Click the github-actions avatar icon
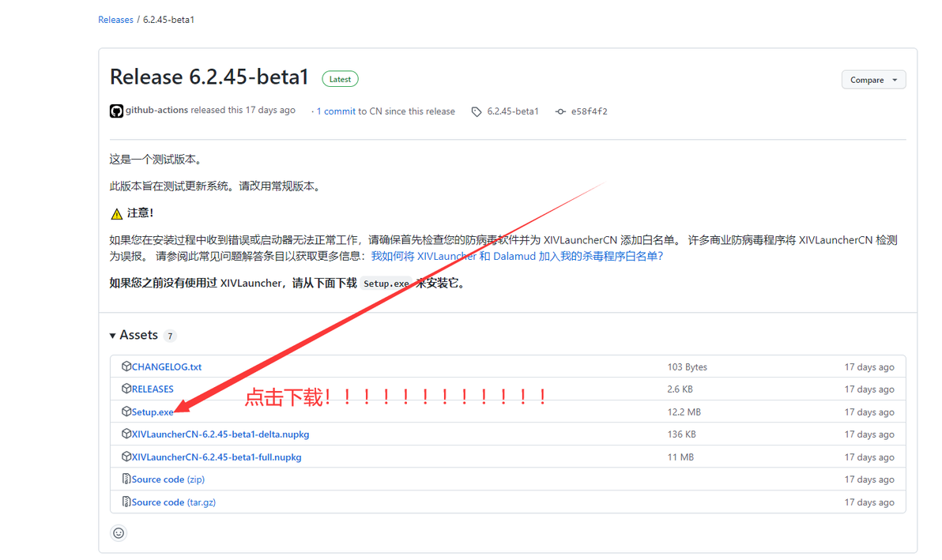The width and height of the screenshot is (942, 560). 116,111
